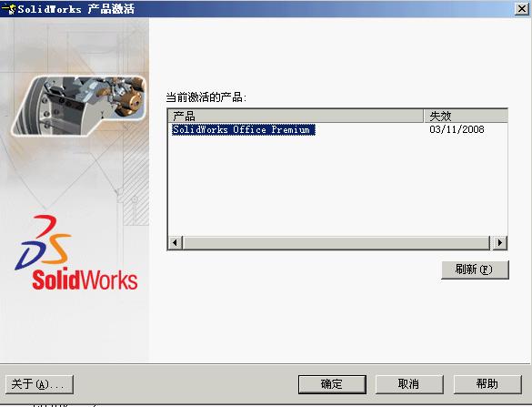This screenshot has height=407, width=532.
Task: Refresh list with 刷新(F) button
Action: click(475, 270)
